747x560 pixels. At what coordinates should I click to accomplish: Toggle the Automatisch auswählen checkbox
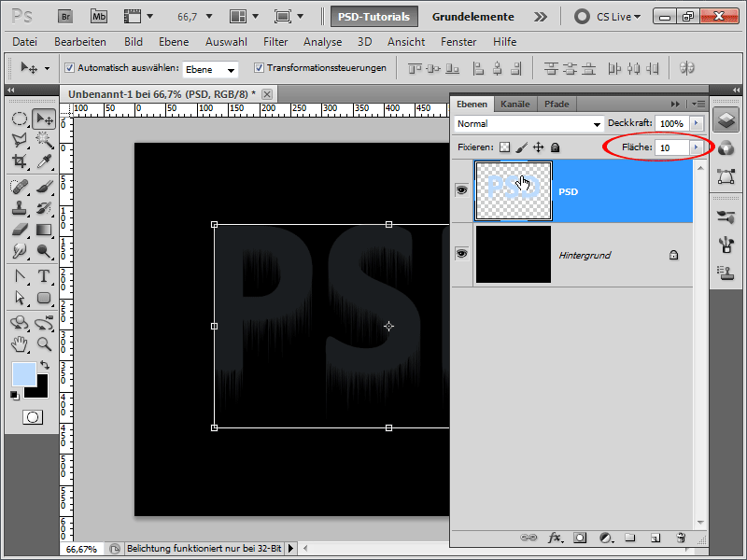pyautogui.click(x=69, y=67)
